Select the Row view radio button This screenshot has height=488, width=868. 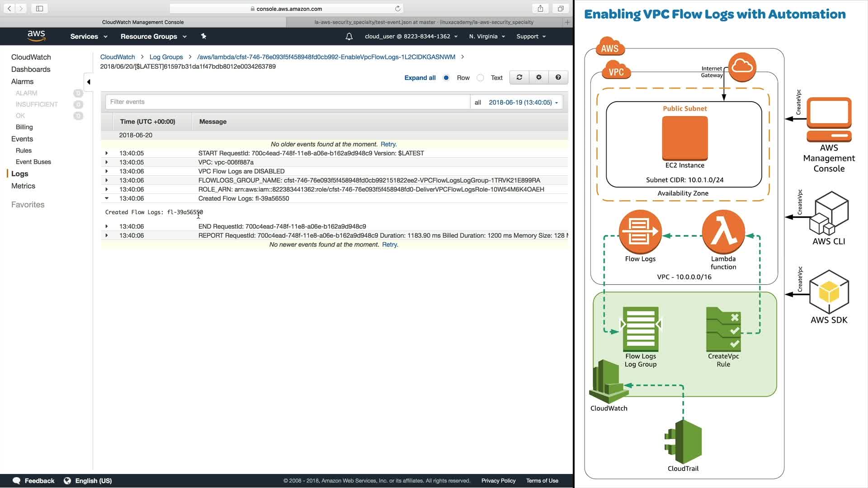(446, 78)
